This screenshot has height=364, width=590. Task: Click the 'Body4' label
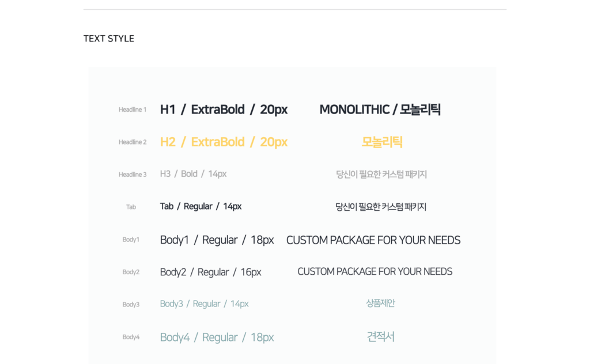tap(131, 337)
